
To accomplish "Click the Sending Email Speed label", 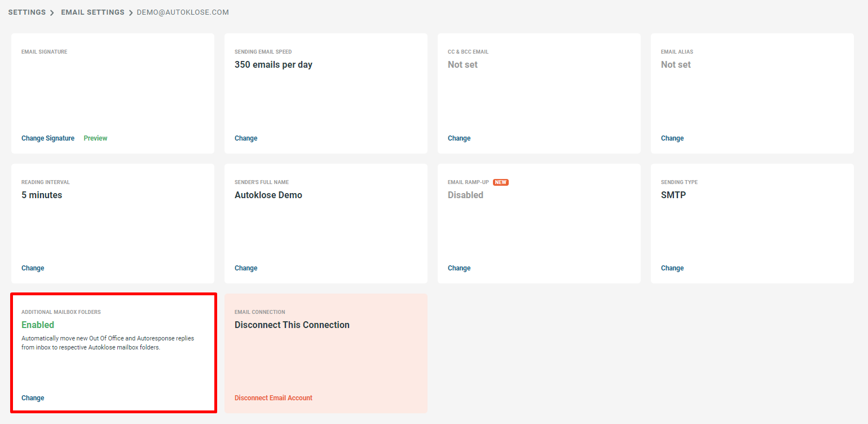I will point(263,52).
